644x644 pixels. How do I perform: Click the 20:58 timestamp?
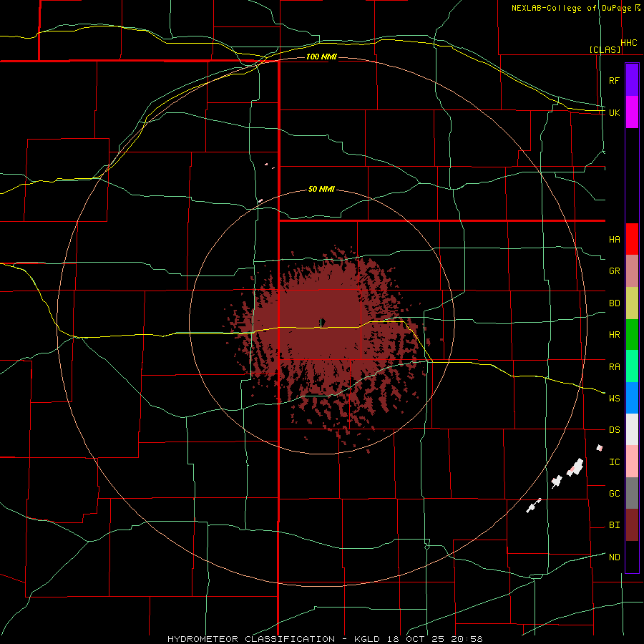tap(467, 639)
